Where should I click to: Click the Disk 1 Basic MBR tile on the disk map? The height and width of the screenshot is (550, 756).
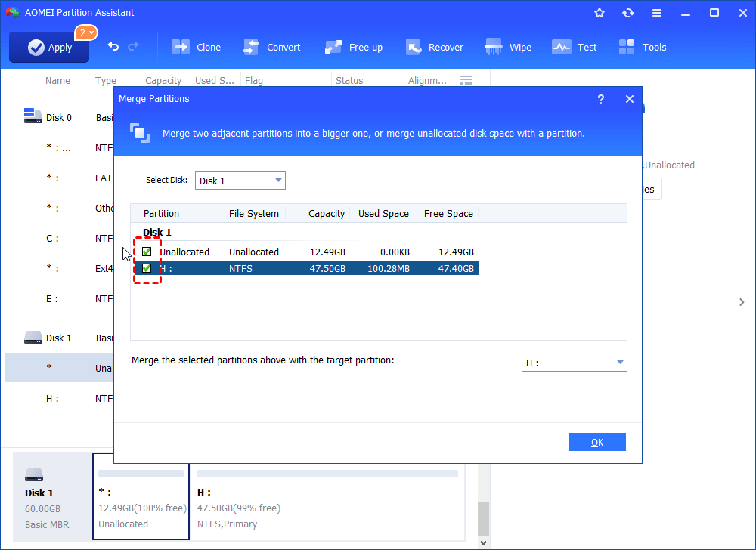[52, 497]
